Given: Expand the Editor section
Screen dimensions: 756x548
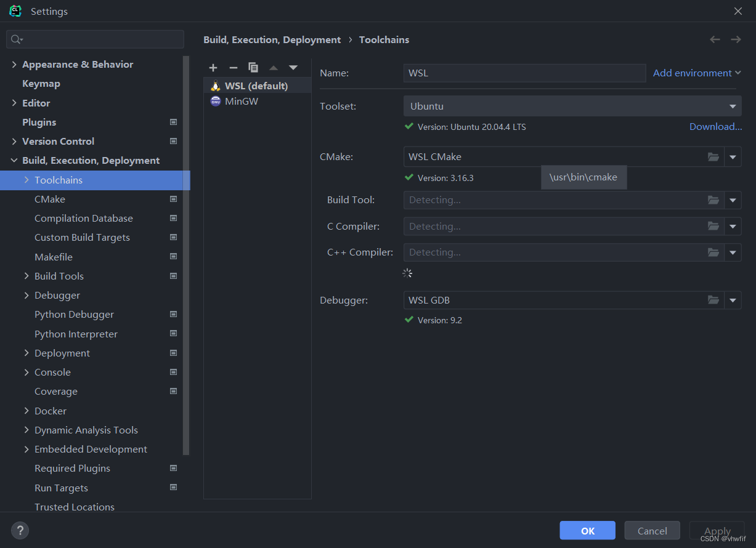Looking at the screenshot, I should [x=14, y=103].
